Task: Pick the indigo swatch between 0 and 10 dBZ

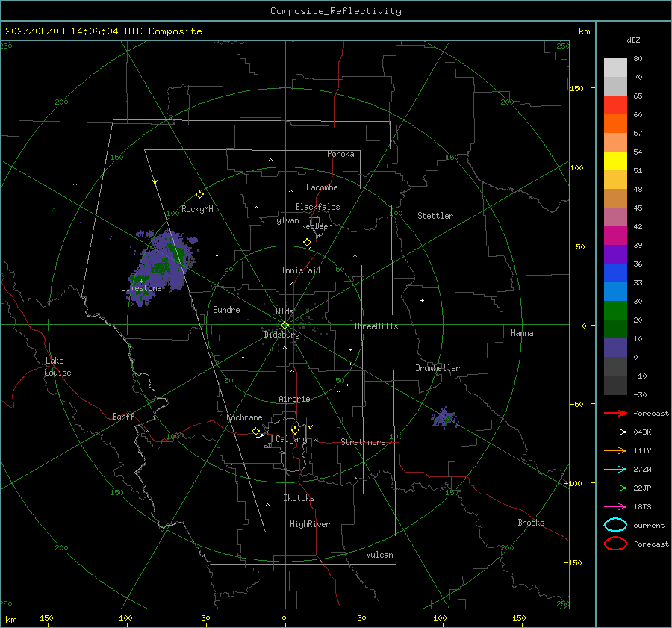Action: click(615, 348)
